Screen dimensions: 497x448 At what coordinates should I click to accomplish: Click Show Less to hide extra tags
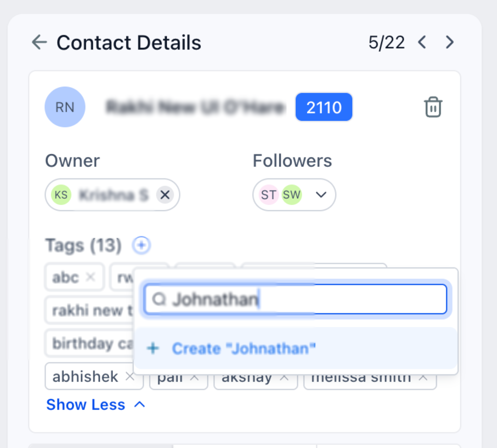[85, 404]
